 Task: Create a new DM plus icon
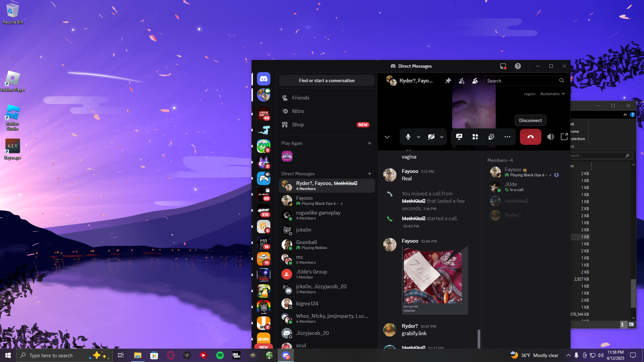(370, 174)
